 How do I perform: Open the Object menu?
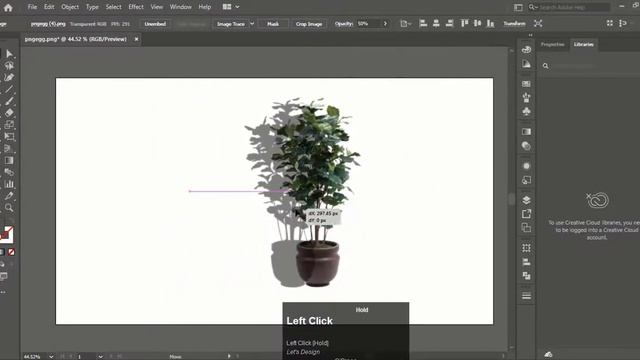coord(70,7)
